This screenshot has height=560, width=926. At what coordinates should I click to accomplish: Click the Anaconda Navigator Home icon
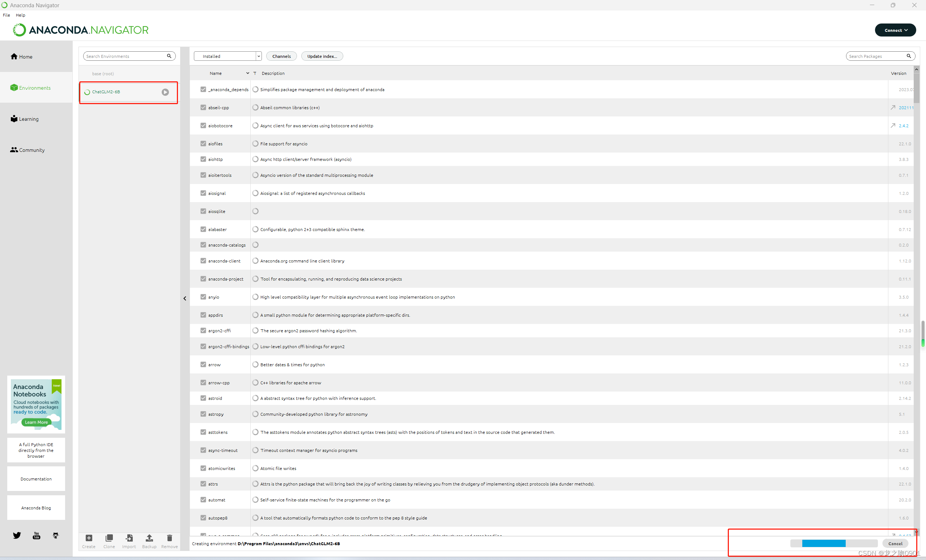(14, 56)
